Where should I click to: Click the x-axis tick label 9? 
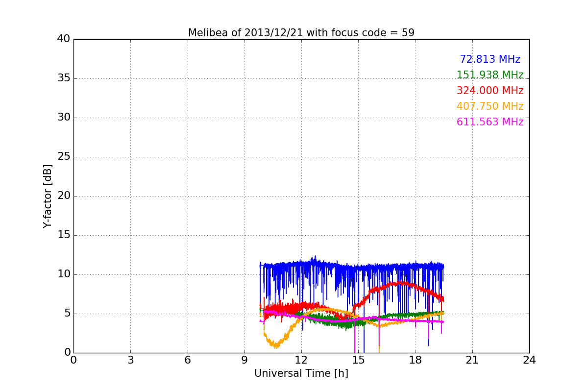point(245,360)
